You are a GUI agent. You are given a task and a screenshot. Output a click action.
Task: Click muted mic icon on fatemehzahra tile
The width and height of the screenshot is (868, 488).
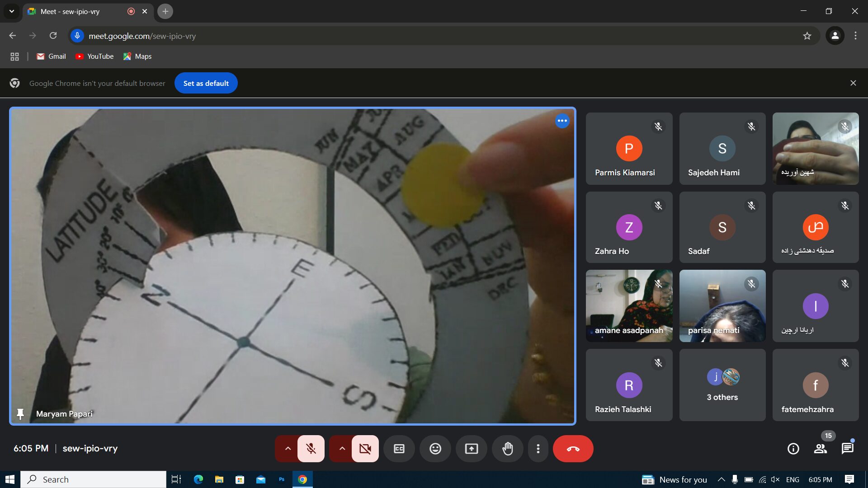pos(845,363)
